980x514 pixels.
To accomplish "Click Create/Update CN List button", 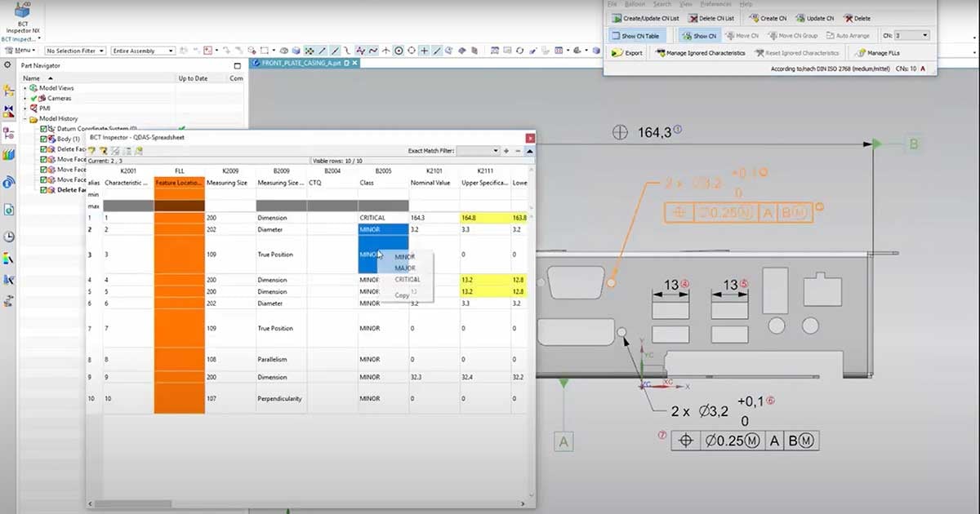I will click(x=644, y=18).
